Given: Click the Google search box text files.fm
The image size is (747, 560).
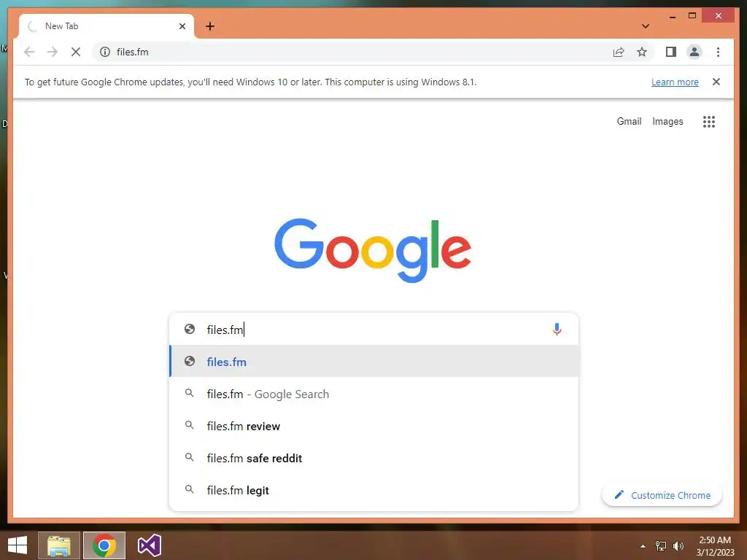Looking at the screenshot, I should (225, 330).
